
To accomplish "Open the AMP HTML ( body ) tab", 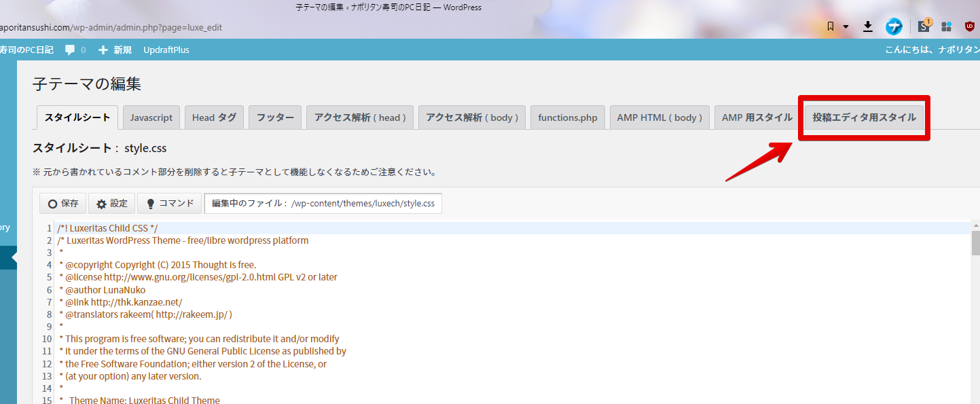I will click(659, 117).
